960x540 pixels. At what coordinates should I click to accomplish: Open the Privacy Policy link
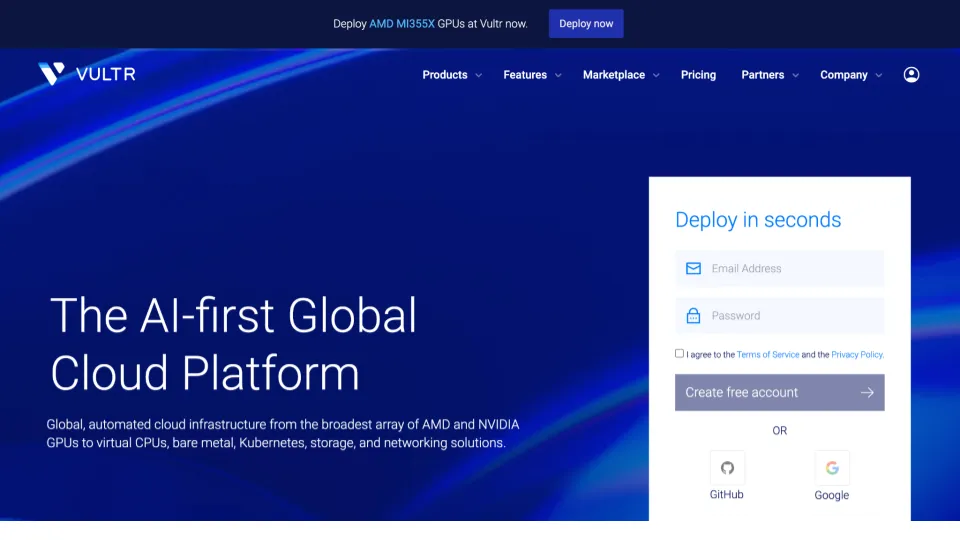tap(857, 355)
